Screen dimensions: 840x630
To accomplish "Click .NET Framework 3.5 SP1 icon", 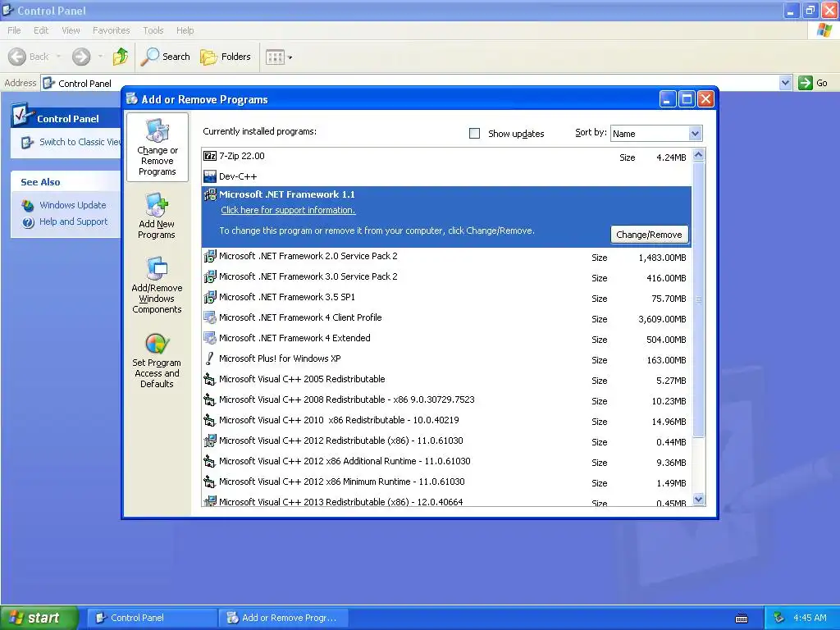I will (210, 297).
